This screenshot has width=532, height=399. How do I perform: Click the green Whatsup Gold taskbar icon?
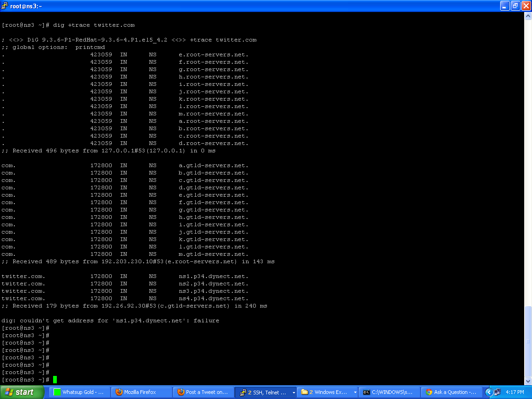coord(57,392)
